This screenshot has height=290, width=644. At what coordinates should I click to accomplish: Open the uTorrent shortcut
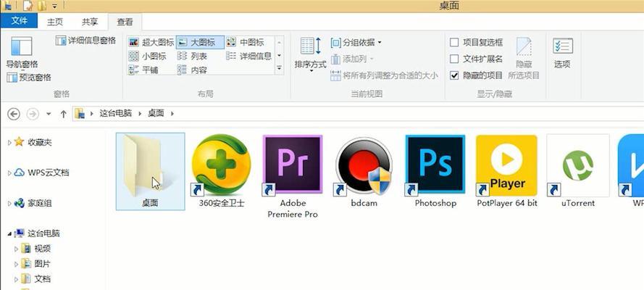pyautogui.click(x=578, y=170)
